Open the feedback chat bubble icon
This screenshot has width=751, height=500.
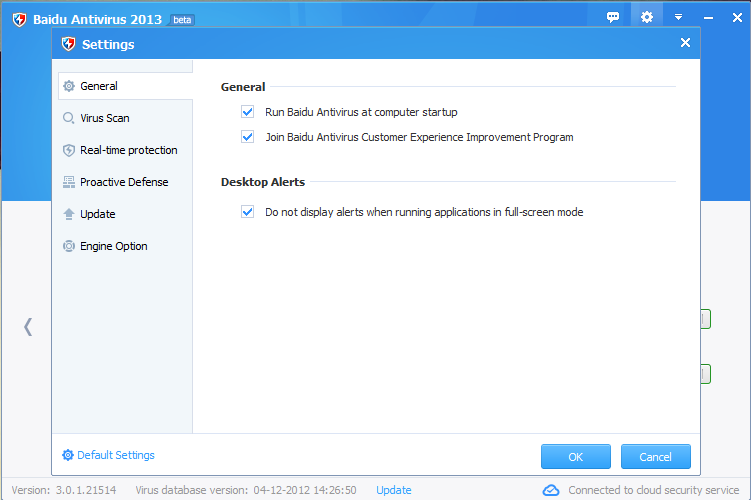coord(613,17)
